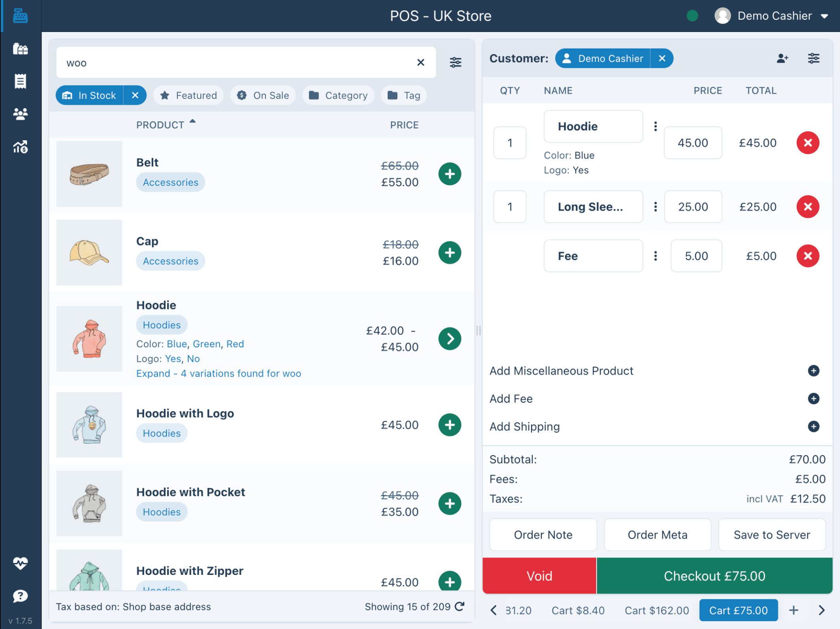Click the add new customer icon
This screenshot has width=840, height=629.
pos(782,58)
